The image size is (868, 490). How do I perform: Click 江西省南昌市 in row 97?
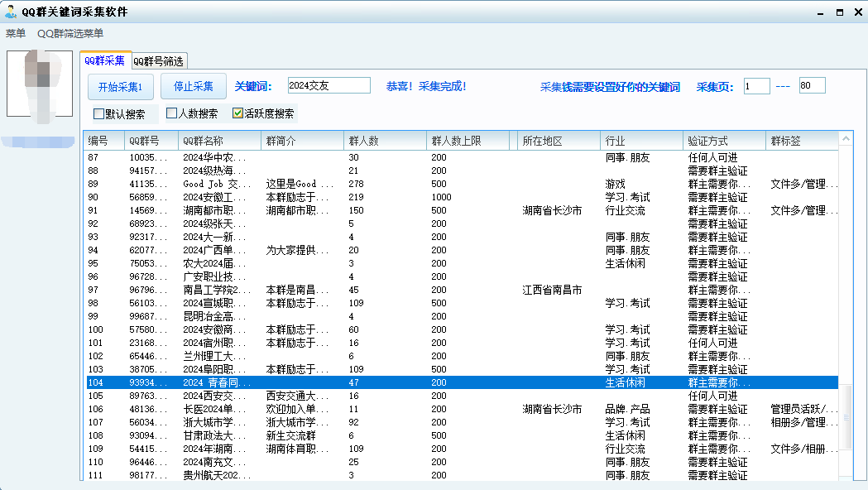[x=552, y=290]
